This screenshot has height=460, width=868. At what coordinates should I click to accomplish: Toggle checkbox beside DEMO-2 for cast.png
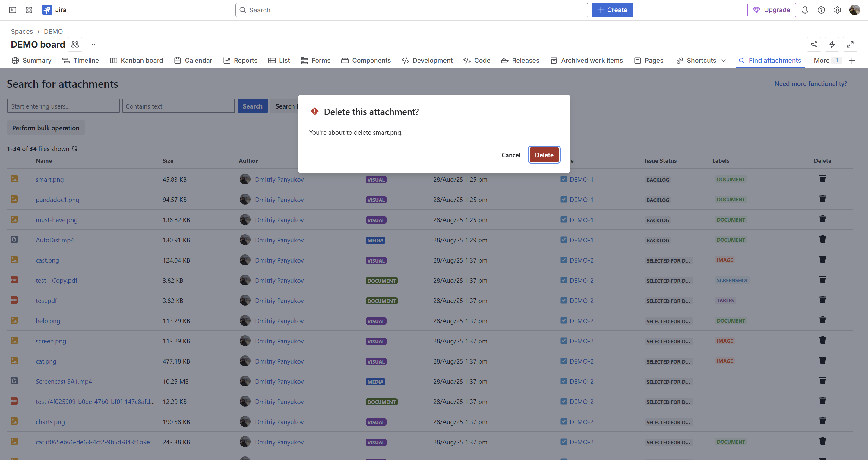pyautogui.click(x=563, y=260)
